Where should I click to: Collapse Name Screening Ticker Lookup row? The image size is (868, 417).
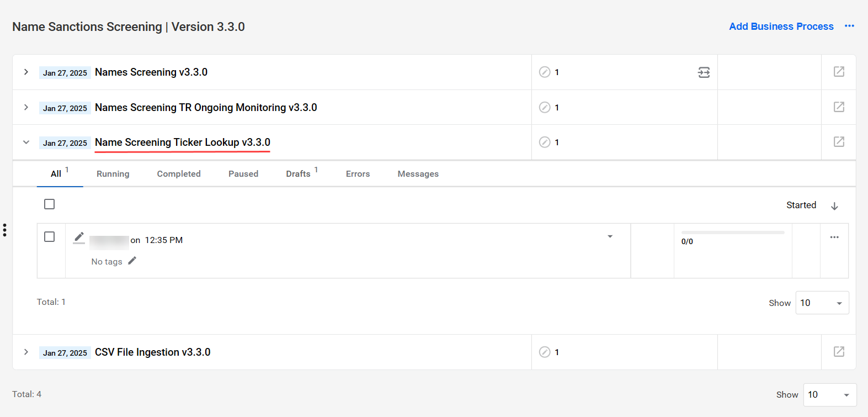tap(26, 142)
